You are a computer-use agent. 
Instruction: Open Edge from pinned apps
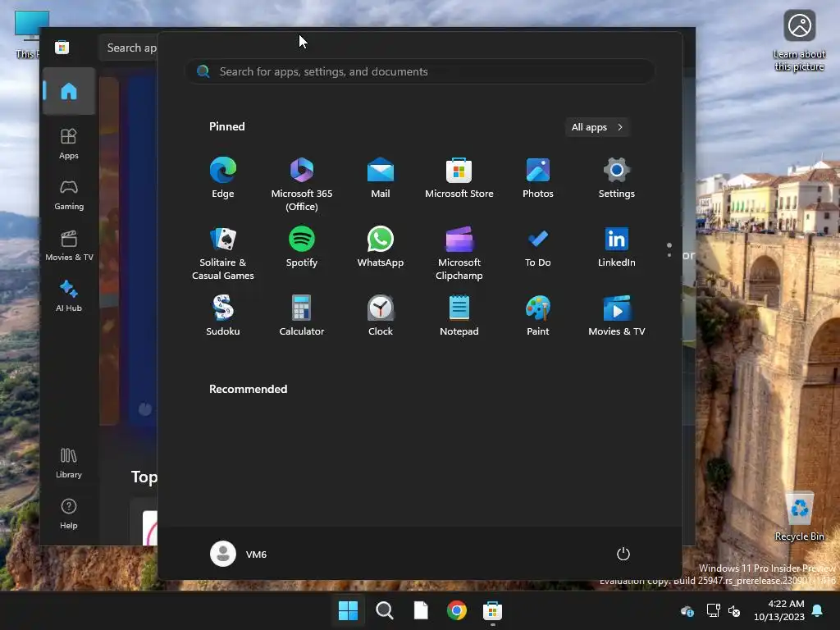tap(223, 178)
